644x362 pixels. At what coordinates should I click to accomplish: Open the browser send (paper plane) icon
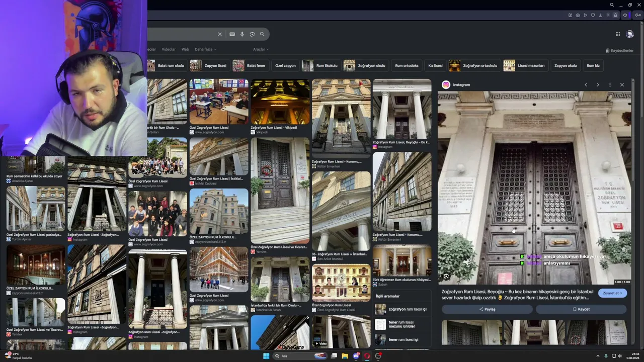coord(586,15)
